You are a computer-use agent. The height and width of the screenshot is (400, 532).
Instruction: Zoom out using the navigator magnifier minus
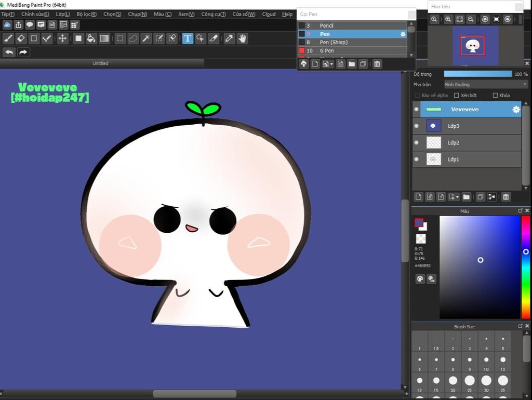(x=471, y=19)
